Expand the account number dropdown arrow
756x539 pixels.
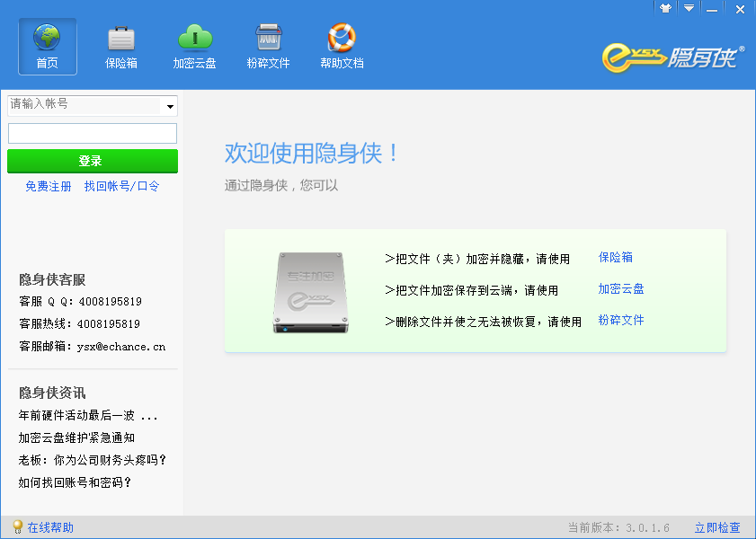[x=169, y=107]
